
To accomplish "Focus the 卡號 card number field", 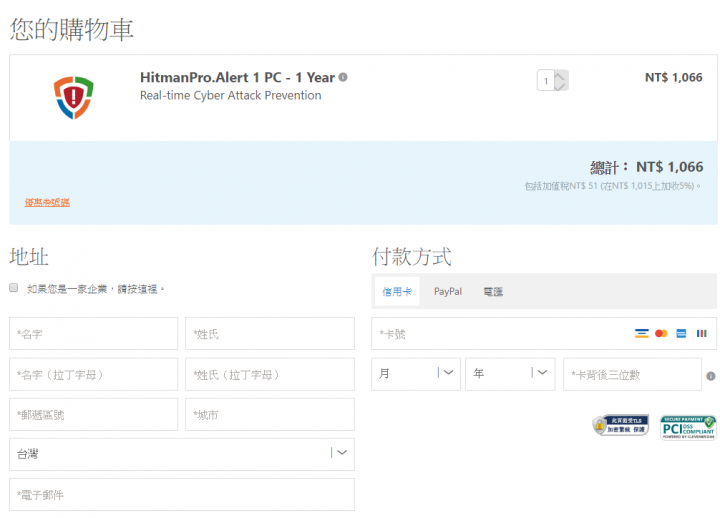I will coord(544,333).
